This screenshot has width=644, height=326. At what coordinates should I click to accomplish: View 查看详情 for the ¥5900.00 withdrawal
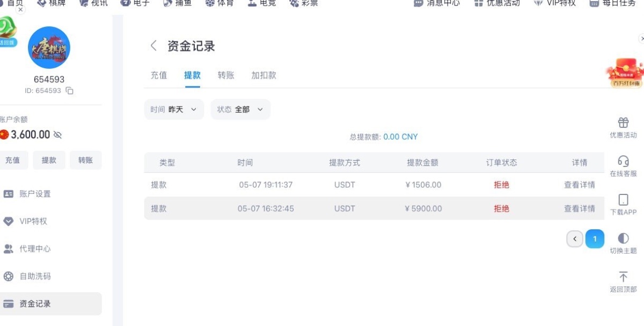580,208
